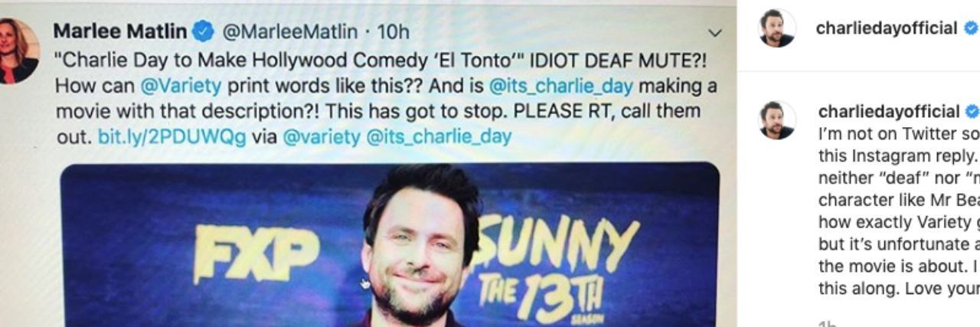Expand the tweet options chevron

pos(715,33)
